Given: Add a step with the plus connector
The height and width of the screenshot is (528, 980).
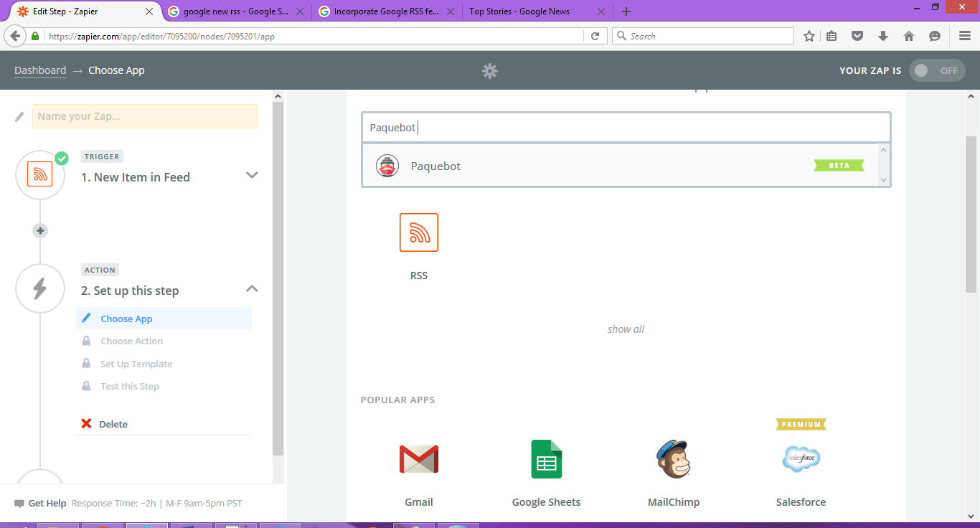Looking at the screenshot, I should 40,230.
